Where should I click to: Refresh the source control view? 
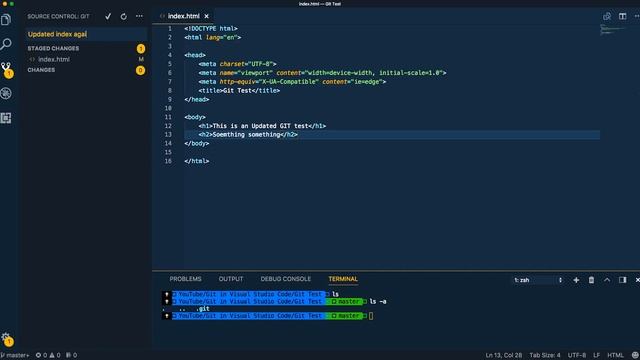pos(124,16)
